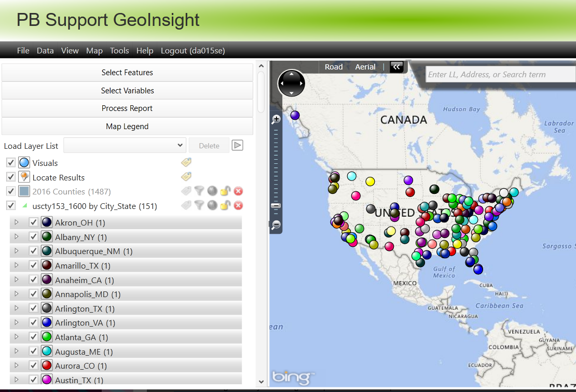576x392 pixels.
Task: Click the Process Report button
Action: [127, 108]
